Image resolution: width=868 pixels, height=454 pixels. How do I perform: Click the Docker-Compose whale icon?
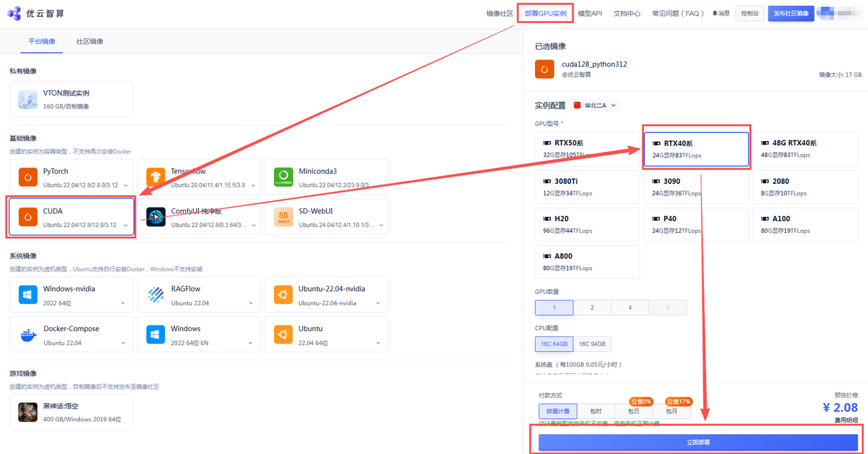28,335
